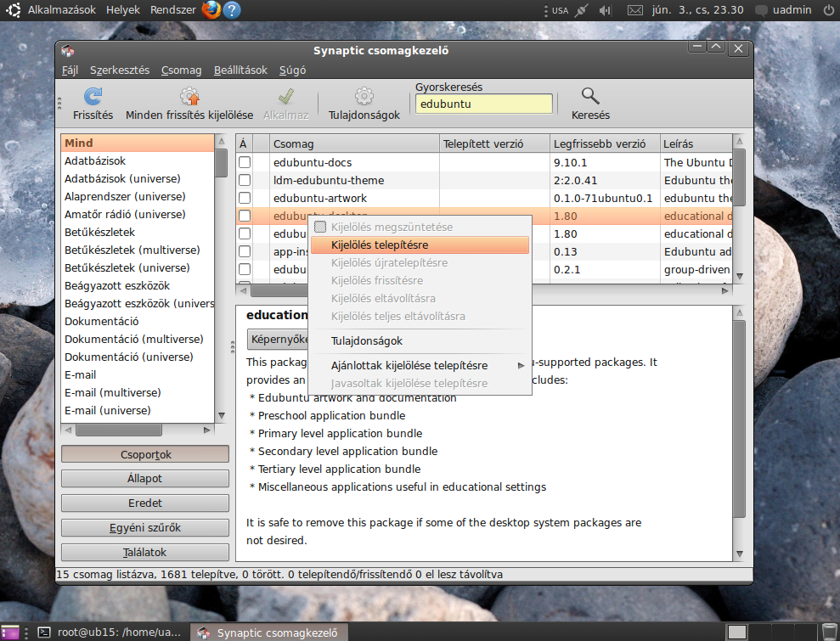Check the edubuntu-docs package checkbox

tap(245, 162)
